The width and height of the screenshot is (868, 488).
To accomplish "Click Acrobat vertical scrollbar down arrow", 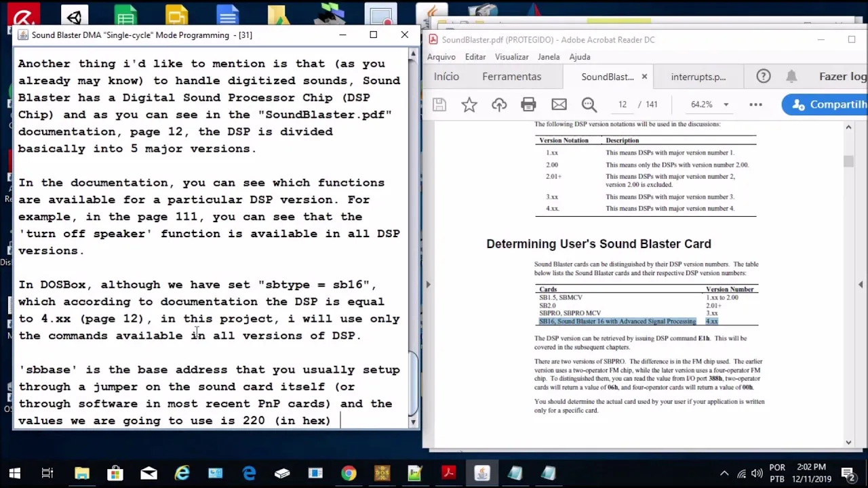I will [848, 442].
